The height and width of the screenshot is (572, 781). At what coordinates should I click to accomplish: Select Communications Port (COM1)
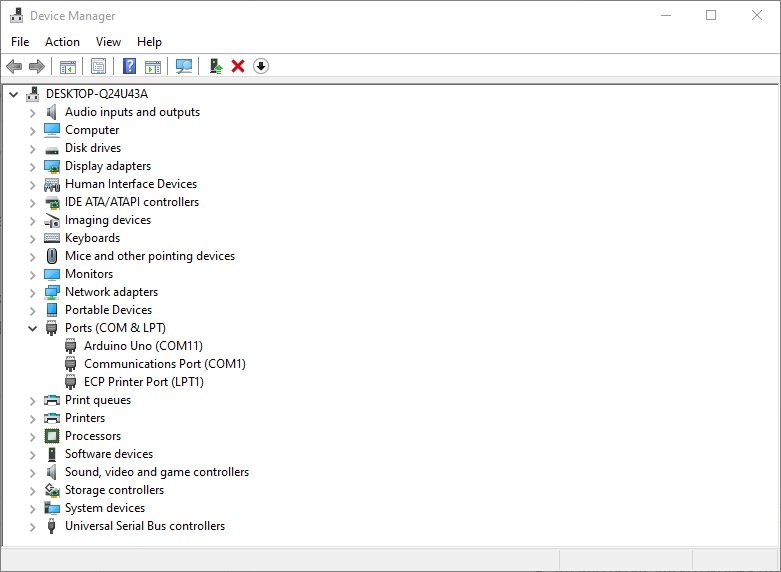point(164,364)
